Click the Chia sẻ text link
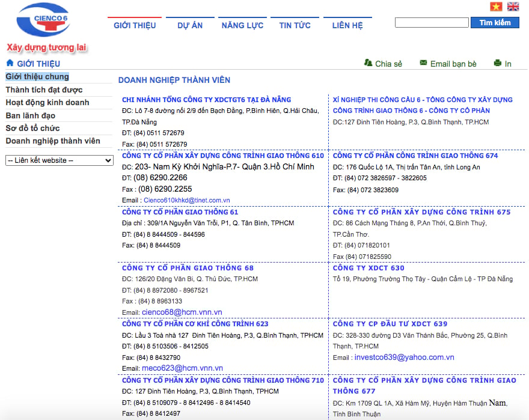The height and width of the screenshot is (420, 529). coord(389,64)
